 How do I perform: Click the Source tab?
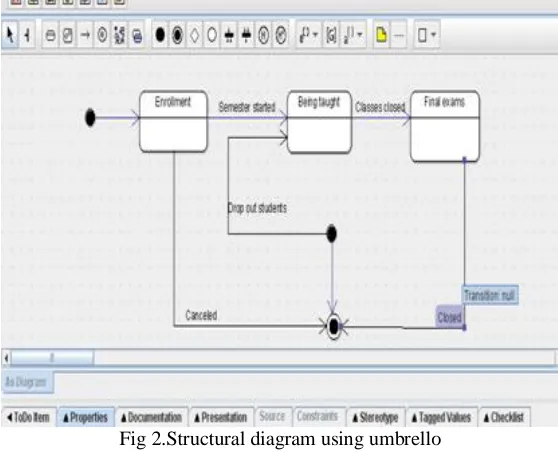273,416
